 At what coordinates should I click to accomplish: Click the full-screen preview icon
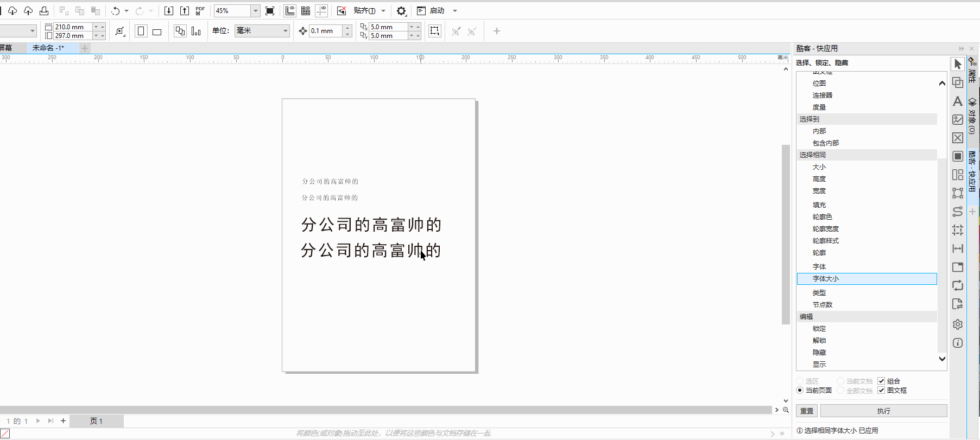(x=270, y=11)
